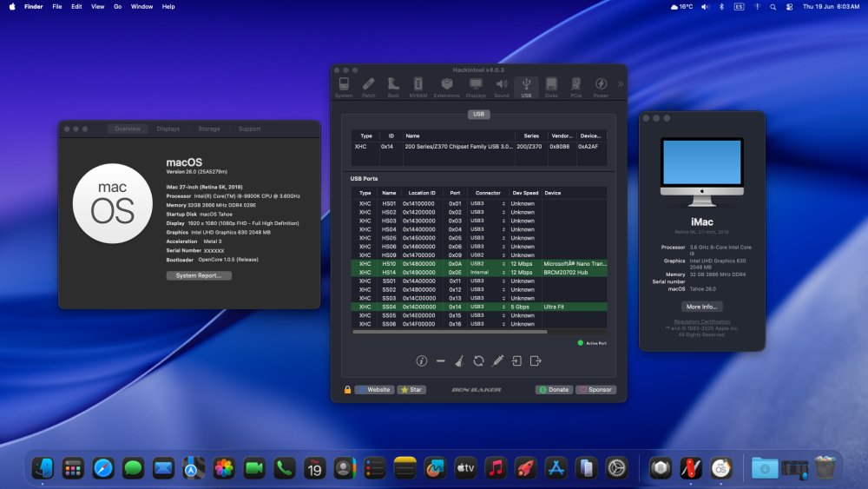
Task: Switch to Displays tab in About window
Action: 168,129
